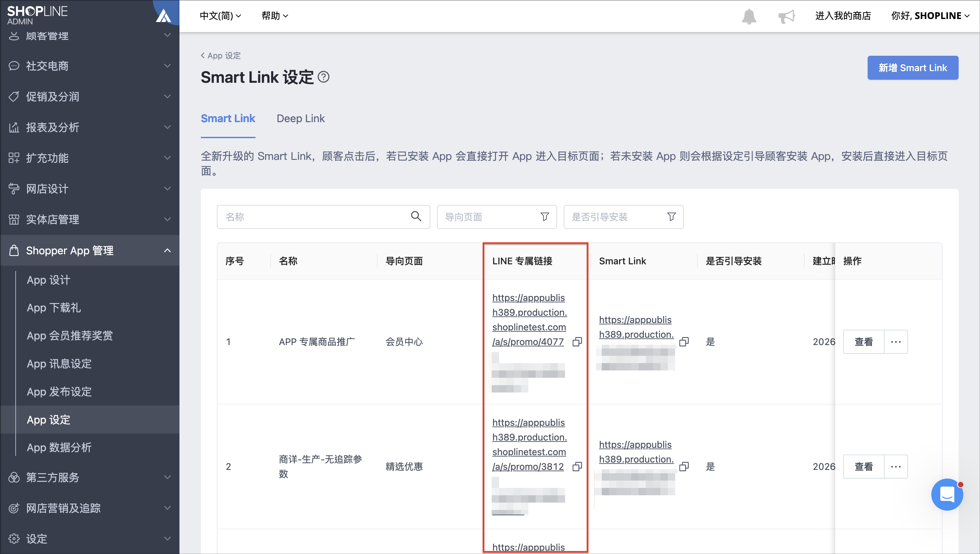Open the 中文(简) language dropdown
This screenshot has width=980, height=554.
click(220, 16)
